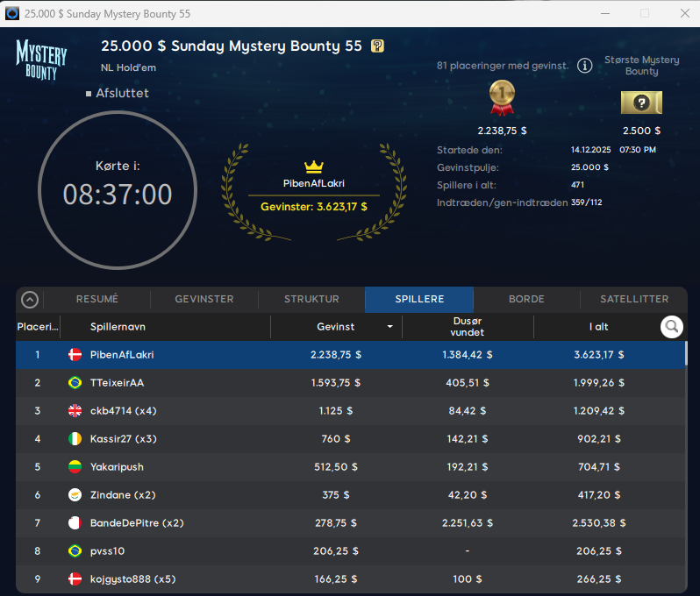Sort players by Spillernavn column header

118,327
